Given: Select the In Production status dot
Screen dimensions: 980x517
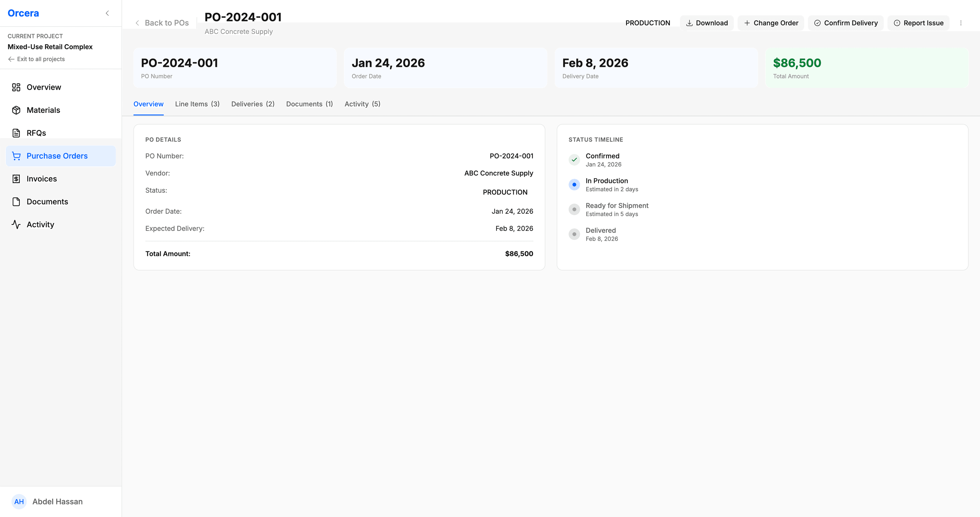Looking at the screenshot, I should coord(574,185).
